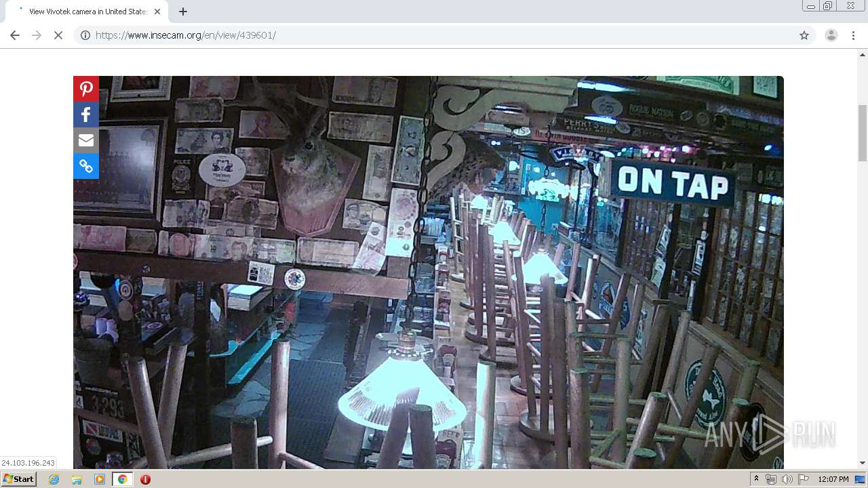The width and height of the screenshot is (868, 488).
Task: Click the page vertical scrollbar thumb
Action: click(x=863, y=133)
